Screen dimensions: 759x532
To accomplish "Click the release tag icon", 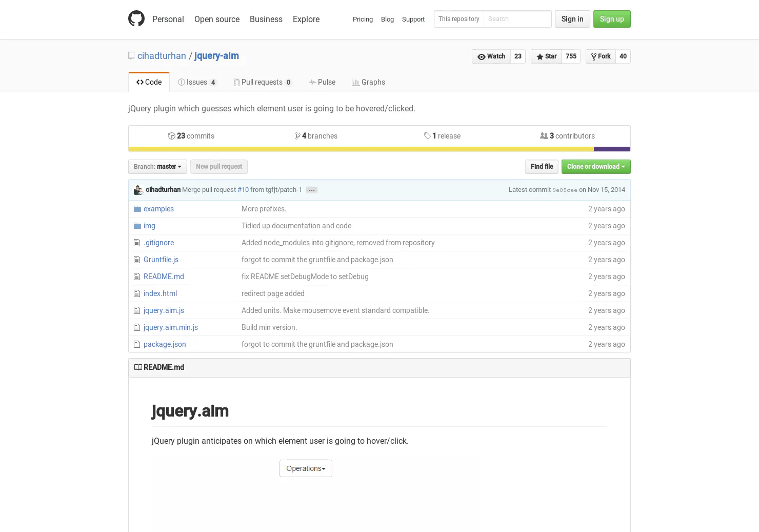I will [x=427, y=136].
